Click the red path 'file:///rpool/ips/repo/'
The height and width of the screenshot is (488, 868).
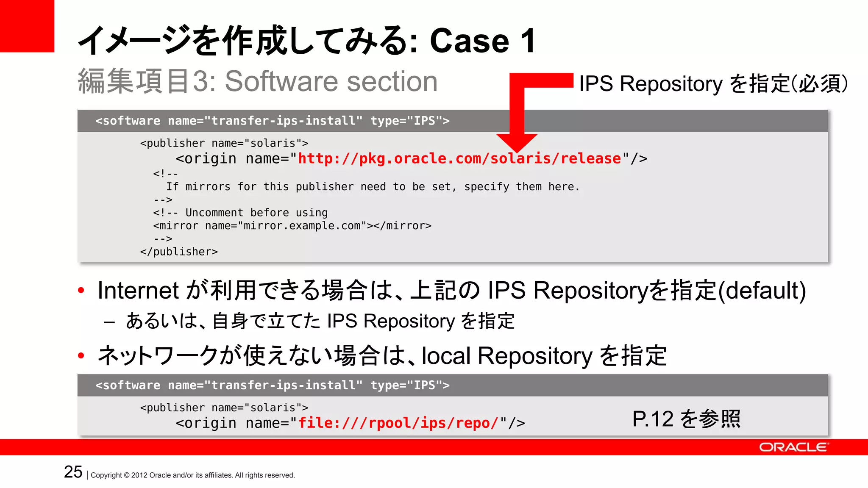[398, 423]
